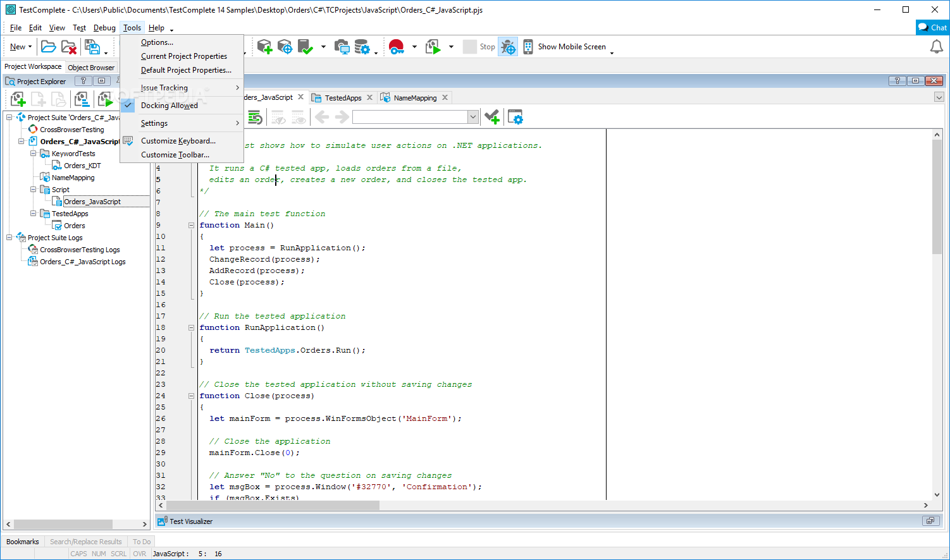
Task: Click the Project Explorer maximize panel button
Action: [x=102, y=81]
